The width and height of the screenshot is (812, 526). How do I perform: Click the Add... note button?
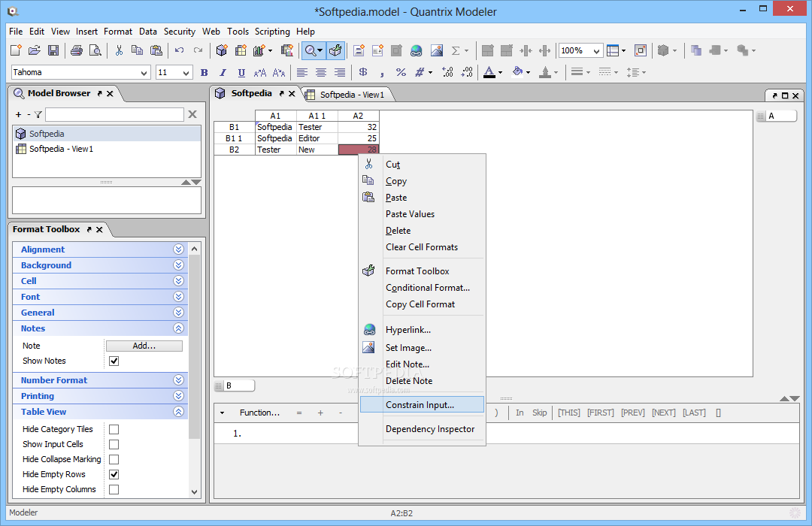(x=144, y=346)
